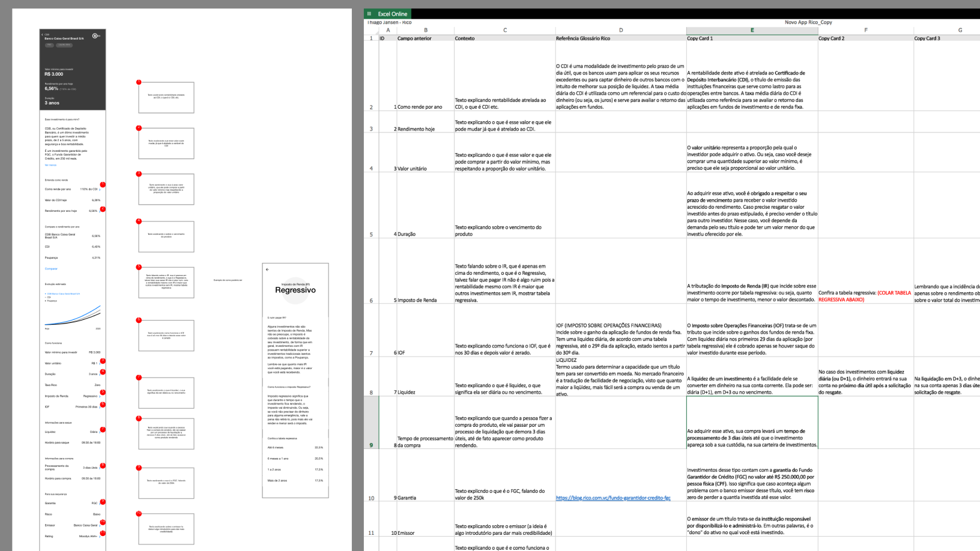Select row header 6 in the spreadsheet
980x551 pixels.
click(371, 271)
